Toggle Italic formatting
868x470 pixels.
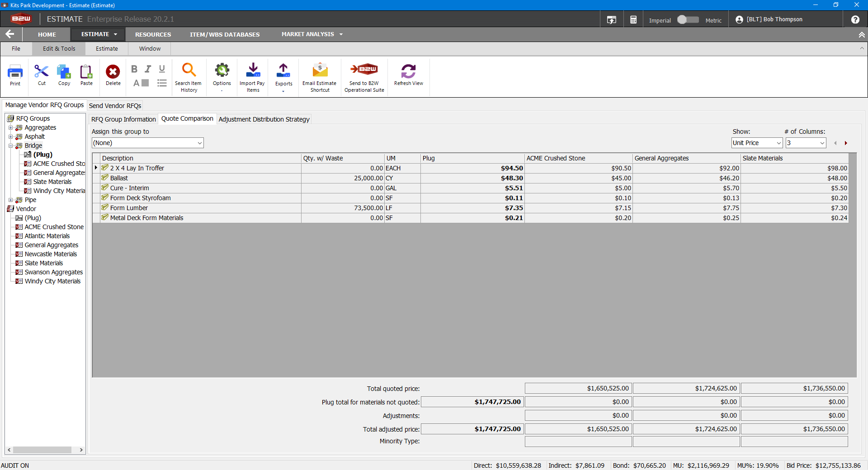pos(148,69)
